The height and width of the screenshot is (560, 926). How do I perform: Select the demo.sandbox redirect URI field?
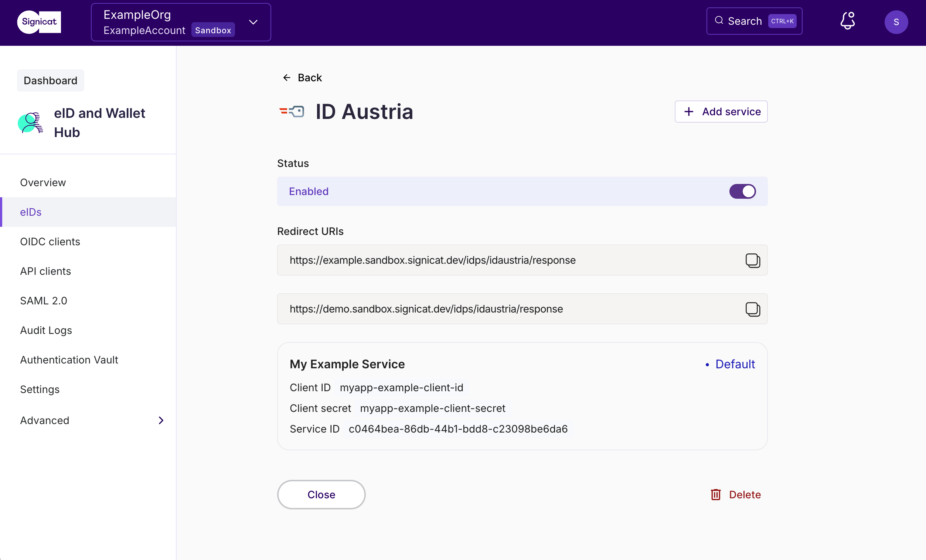point(522,309)
